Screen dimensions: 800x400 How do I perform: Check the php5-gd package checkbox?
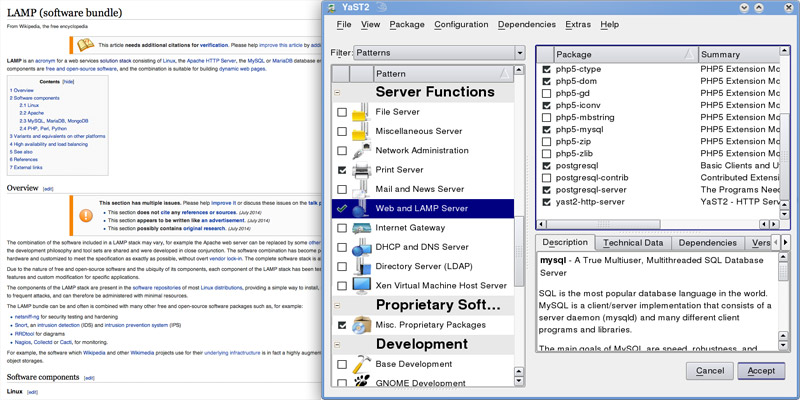(546, 93)
